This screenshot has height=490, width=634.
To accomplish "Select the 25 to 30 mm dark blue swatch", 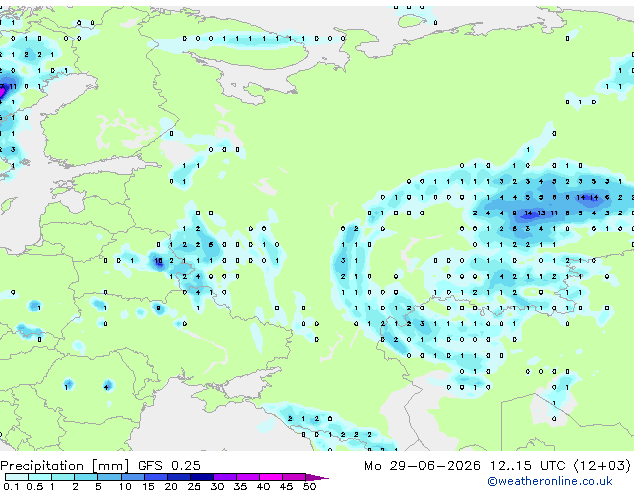I will coord(201,477).
